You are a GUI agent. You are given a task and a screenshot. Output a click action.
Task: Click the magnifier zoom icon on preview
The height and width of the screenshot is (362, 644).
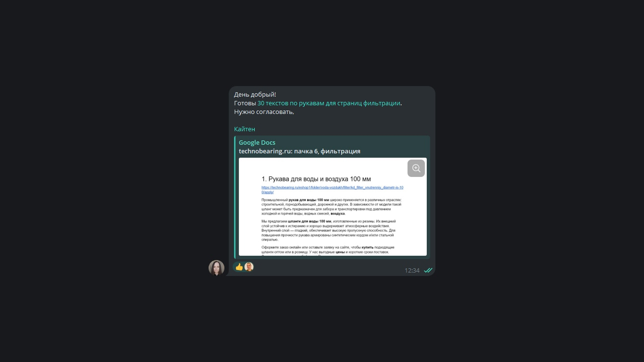point(416,168)
